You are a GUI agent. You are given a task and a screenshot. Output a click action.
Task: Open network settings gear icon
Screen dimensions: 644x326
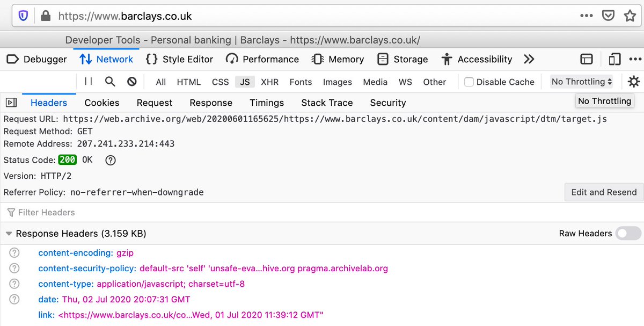tap(634, 82)
